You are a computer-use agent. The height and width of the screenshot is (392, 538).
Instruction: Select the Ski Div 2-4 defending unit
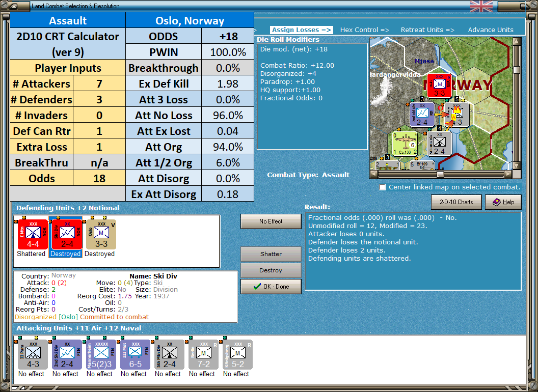(x=67, y=235)
